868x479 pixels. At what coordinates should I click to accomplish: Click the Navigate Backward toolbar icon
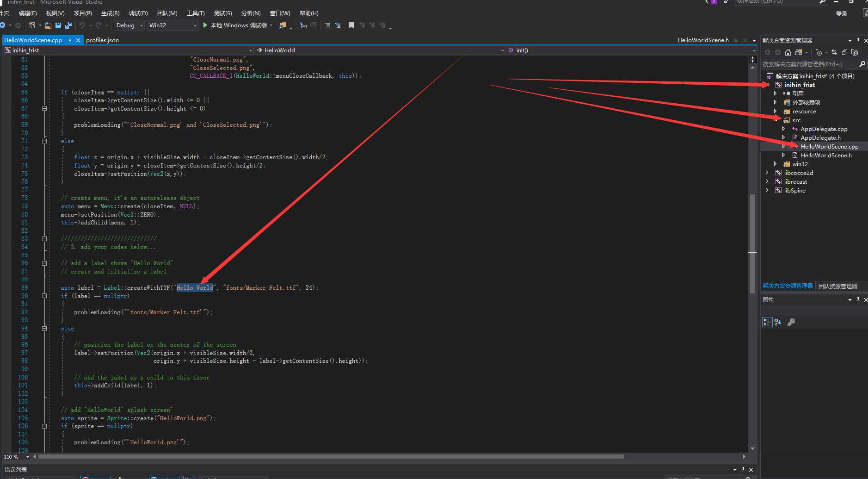pyautogui.click(x=3, y=25)
